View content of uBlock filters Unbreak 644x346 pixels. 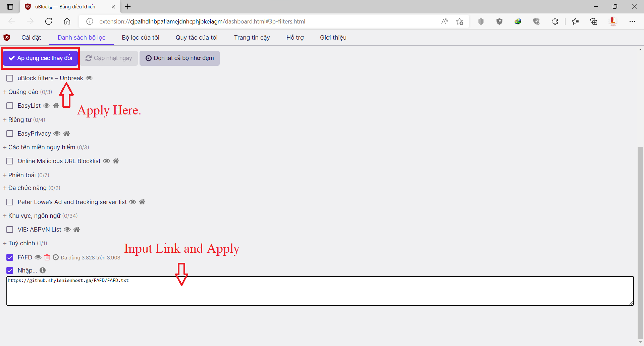[x=89, y=78]
